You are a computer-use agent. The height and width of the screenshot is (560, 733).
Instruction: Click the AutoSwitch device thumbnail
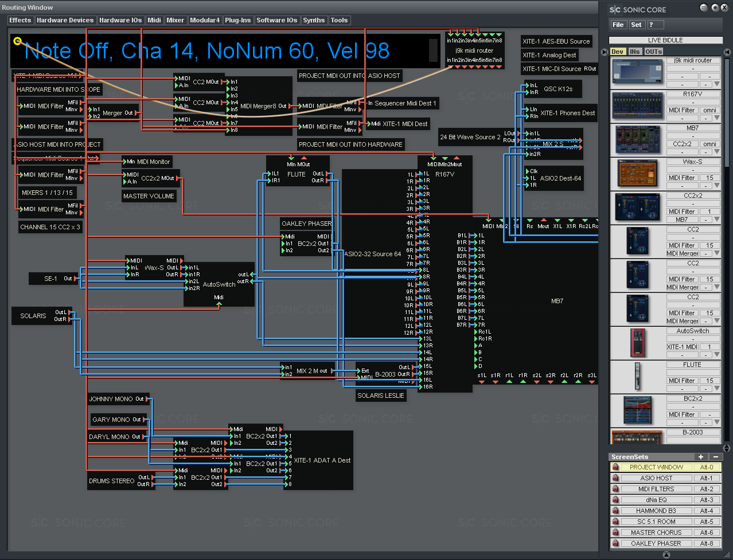[637, 343]
